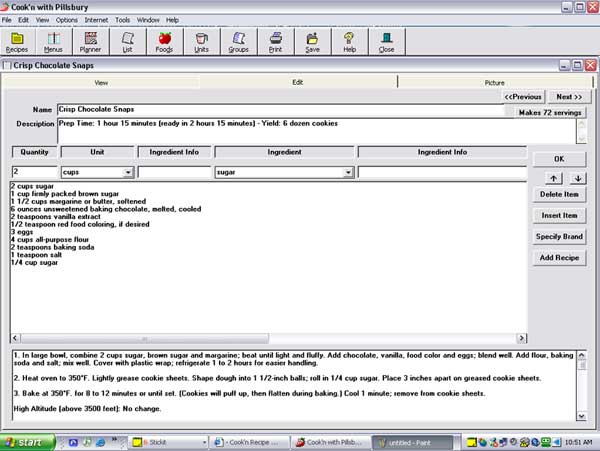Image resolution: width=600 pixels, height=451 pixels.
Task: Select ingredient '2 teaspoons vanilla extract'
Action: tap(56, 217)
